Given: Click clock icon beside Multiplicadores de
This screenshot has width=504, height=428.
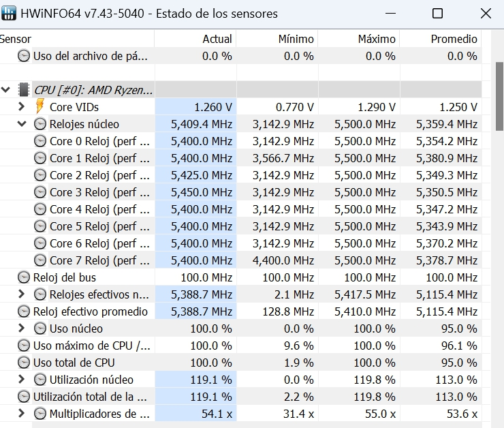Looking at the screenshot, I should pos(40,414).
